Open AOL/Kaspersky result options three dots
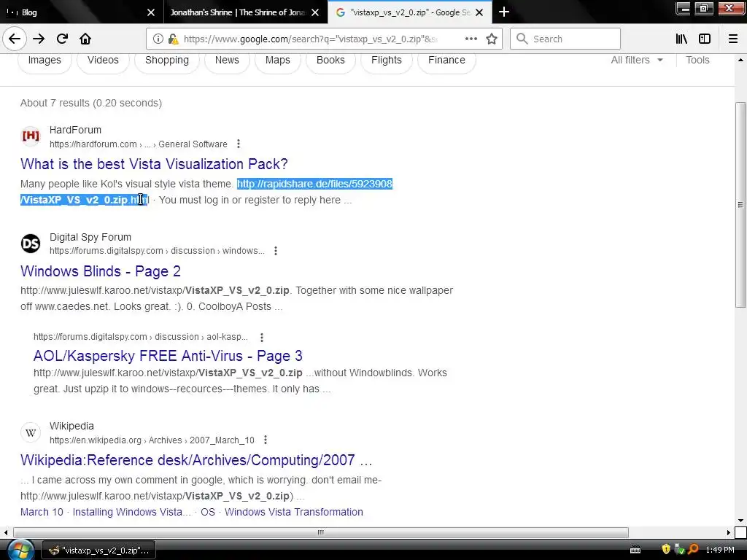Screen dimensions: 747x560 pos(262,337)
